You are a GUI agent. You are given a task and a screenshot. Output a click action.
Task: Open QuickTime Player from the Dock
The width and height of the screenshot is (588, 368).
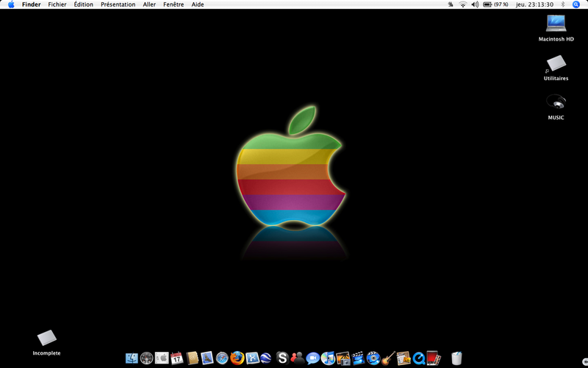418,358
